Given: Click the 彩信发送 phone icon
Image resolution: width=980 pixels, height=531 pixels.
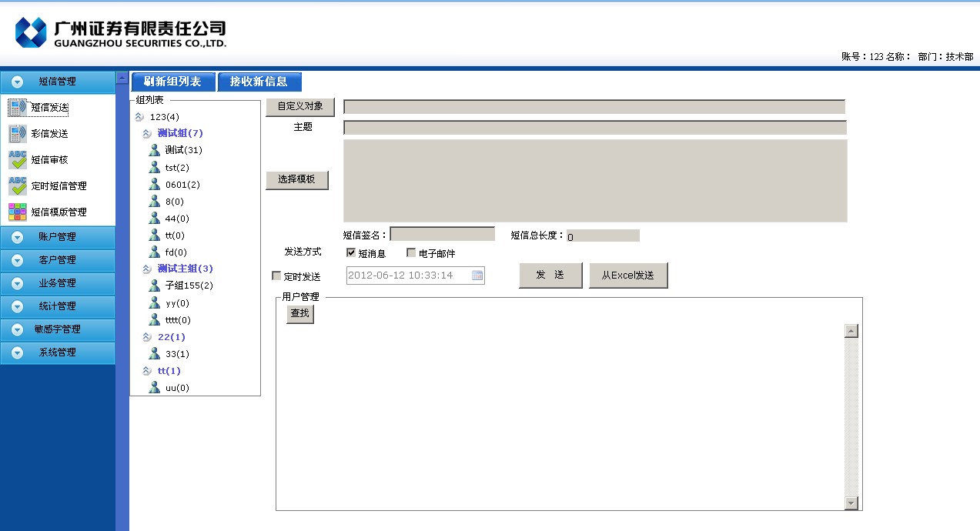Looking at the screenshot, I should click(18, 134).
